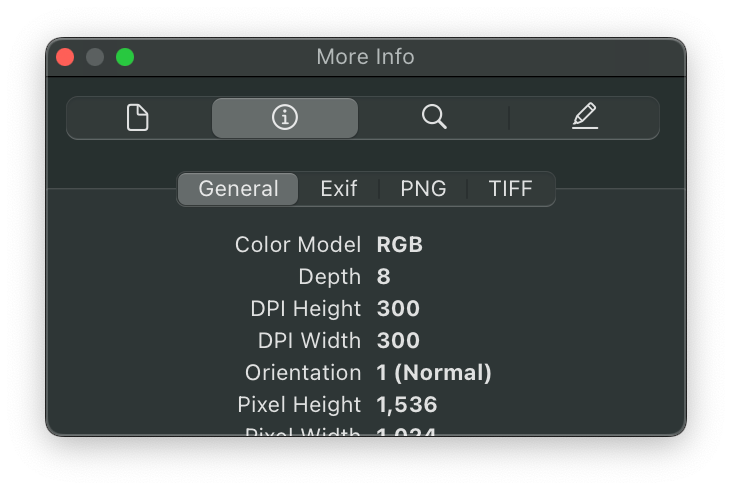Image resolution: width=732 pixels, height=490 pixels.
Task: Select the DPI Width value 300
Action: (x=398, y=341)
